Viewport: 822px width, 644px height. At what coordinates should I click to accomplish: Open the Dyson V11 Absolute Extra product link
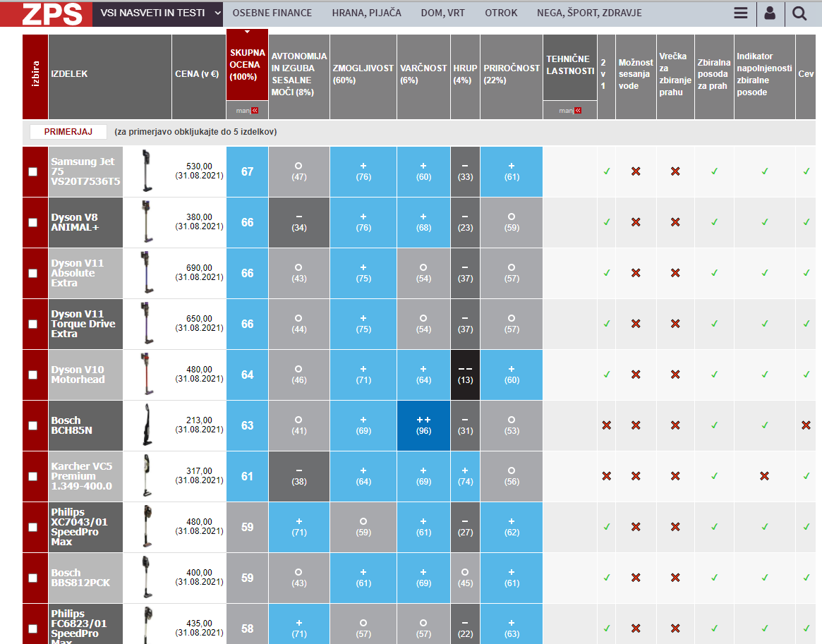click(x=77, y=273)
